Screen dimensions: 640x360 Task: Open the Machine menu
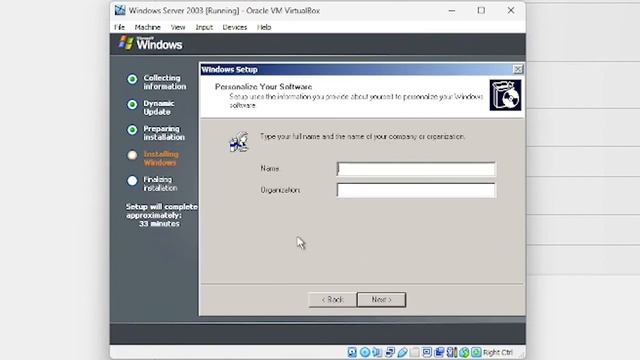(x=147, y=27)
